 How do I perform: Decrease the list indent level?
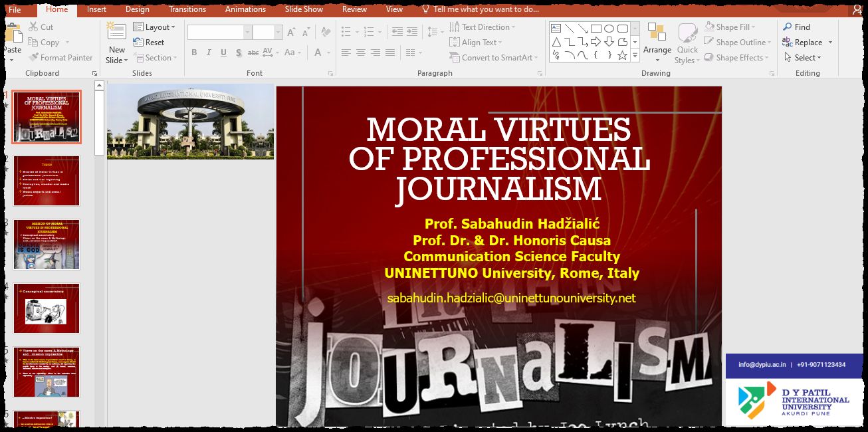click(x=397, y=31)
